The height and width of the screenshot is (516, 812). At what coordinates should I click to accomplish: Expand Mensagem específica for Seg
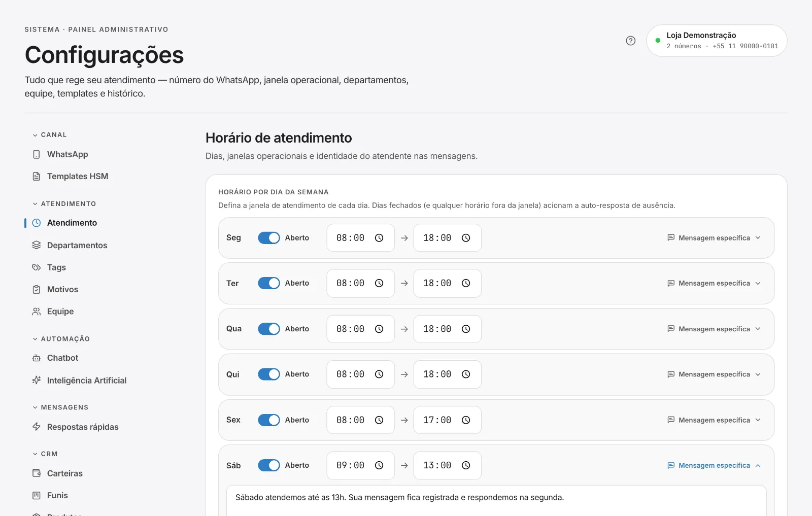714,238
